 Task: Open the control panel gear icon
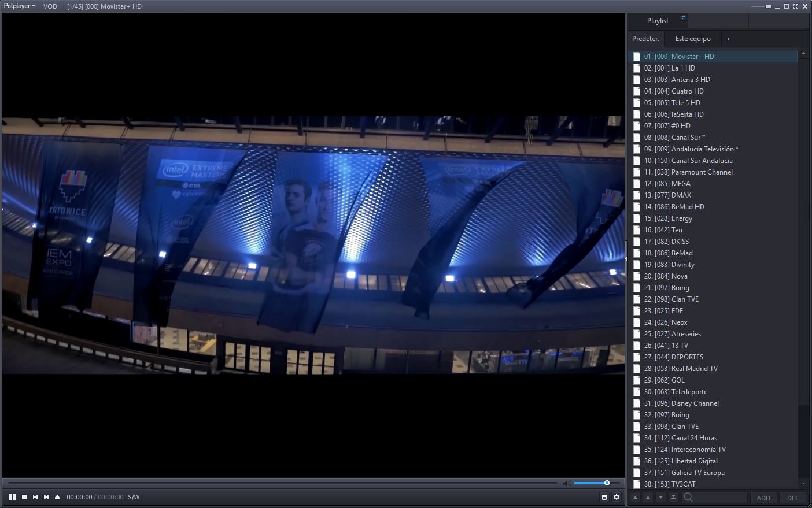pos(617,497)
